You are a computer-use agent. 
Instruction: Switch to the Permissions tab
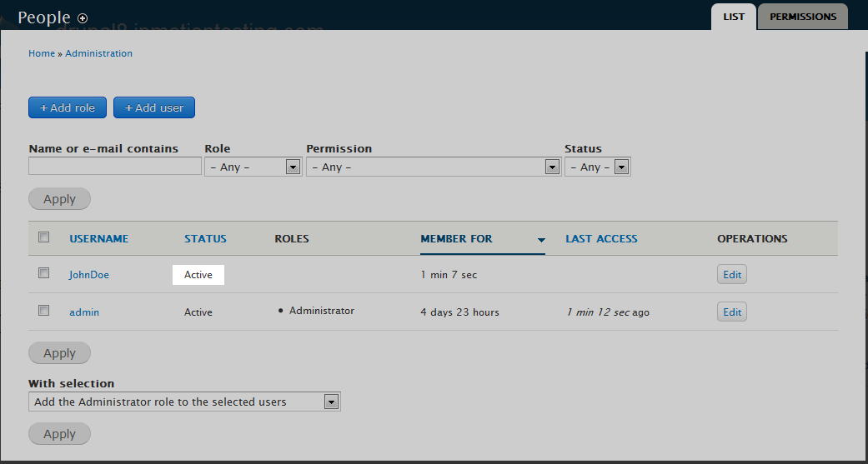click(x=803, y=17)
